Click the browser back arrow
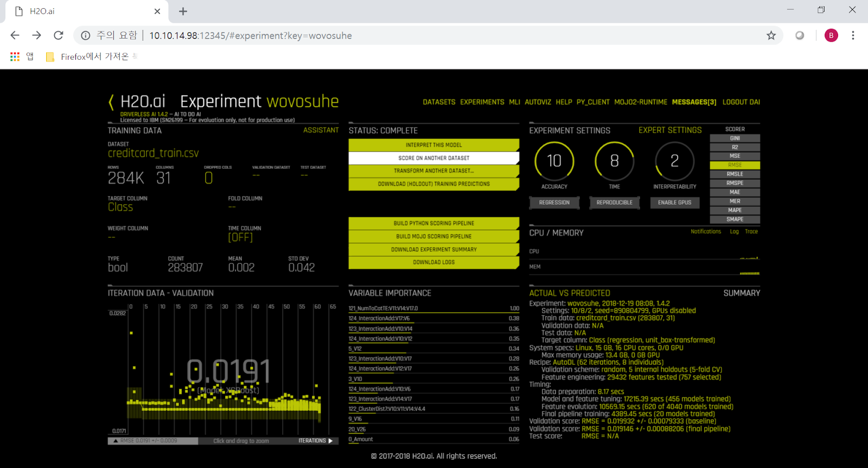Image resolution: width=868 pixels, height=468 pixels. [15, 35]
